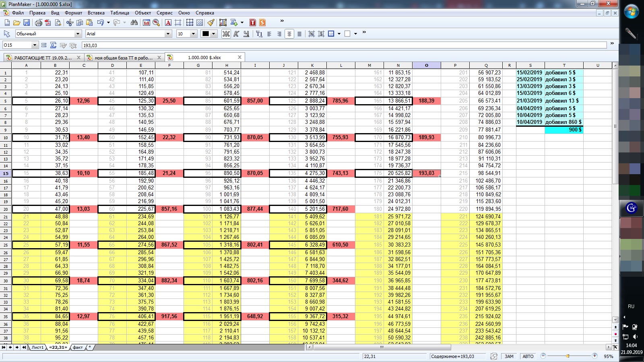Viewport: 644px width, 362px height.
Task: Open the Обычный style dropdown
Action: [78, 34]
